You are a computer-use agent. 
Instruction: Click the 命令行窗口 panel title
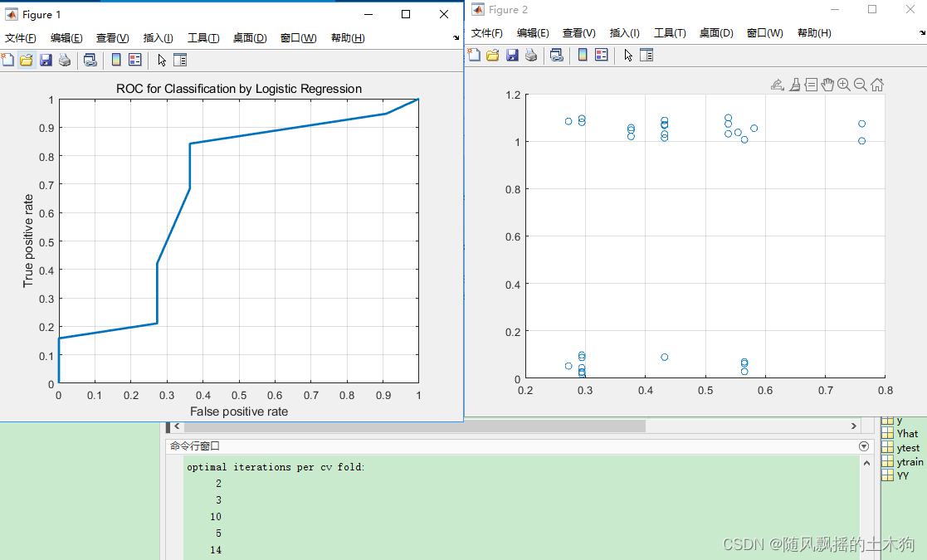(x=194, y=446)
